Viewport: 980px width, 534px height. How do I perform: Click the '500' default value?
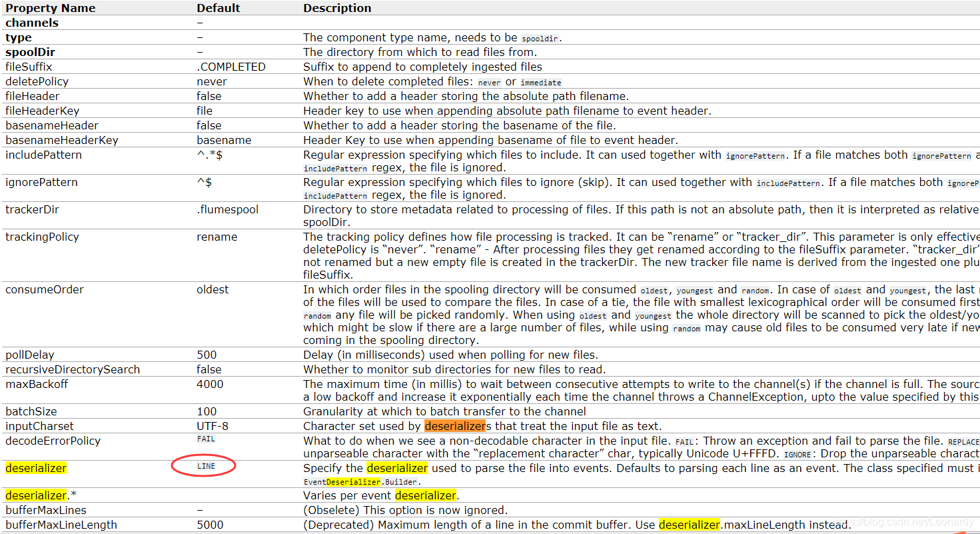pyautogui.click(x=207, y=355)
